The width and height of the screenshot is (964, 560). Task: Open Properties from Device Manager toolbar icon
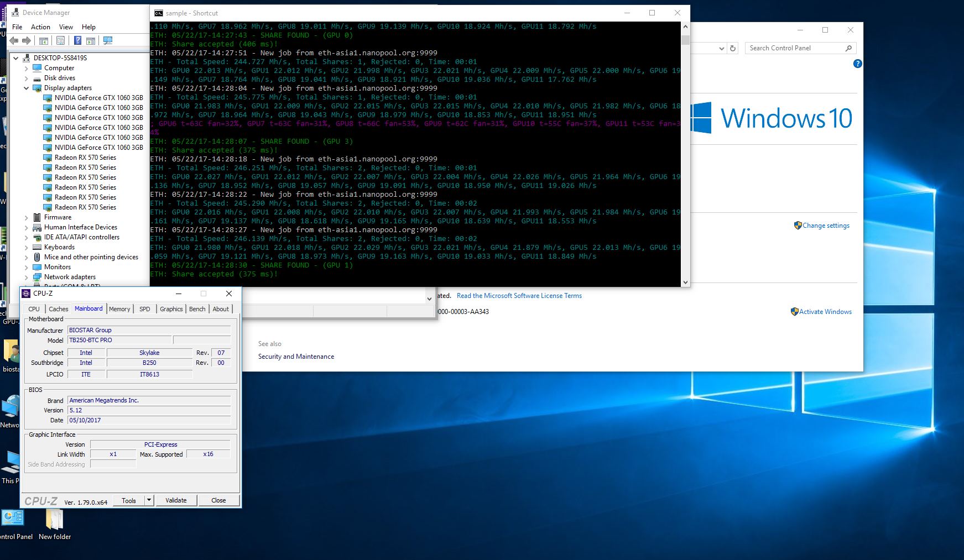(x=60, y=40)
